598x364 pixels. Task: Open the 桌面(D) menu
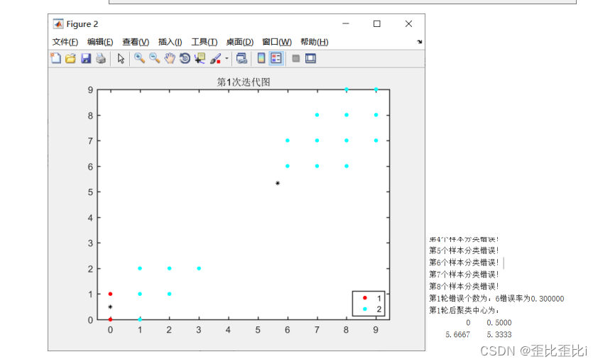coord(239,42)
